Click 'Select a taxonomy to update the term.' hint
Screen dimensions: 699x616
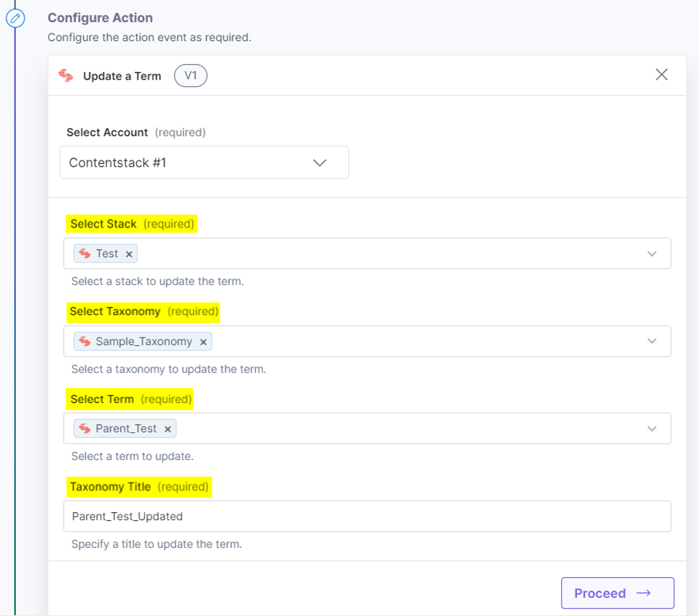tap(169, 369)
